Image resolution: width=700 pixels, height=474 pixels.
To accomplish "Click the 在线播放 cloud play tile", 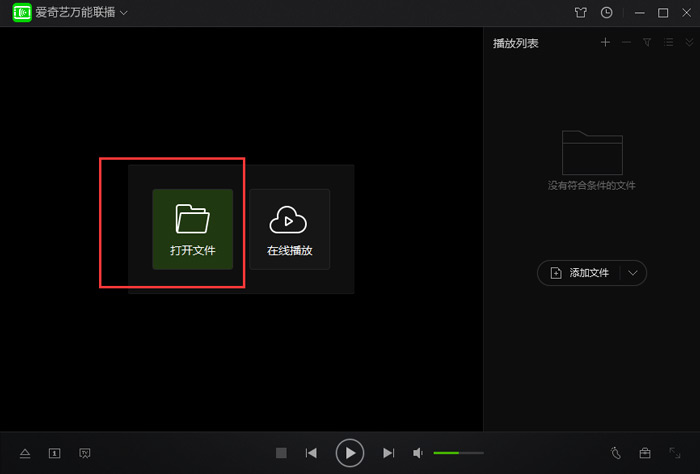I will (x=290, y=229).
